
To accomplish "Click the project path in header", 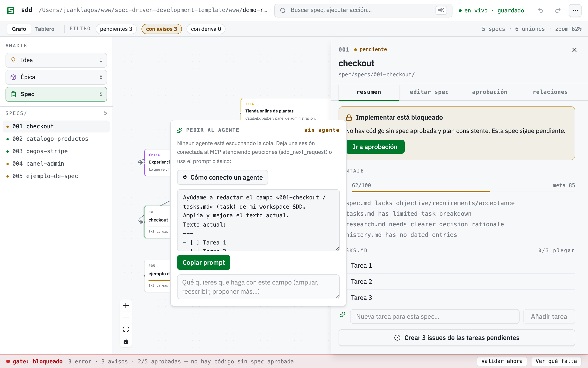I will point(153,10).
